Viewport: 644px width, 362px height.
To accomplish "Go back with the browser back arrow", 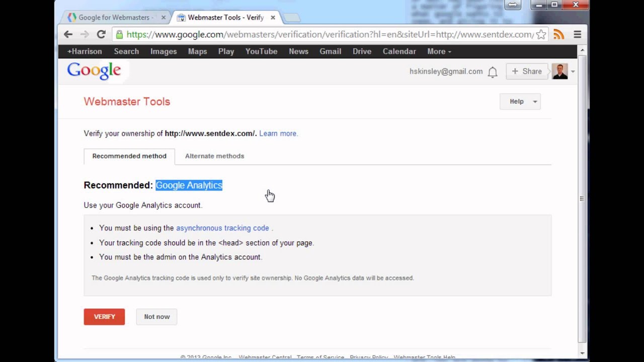I will [68, 34].
